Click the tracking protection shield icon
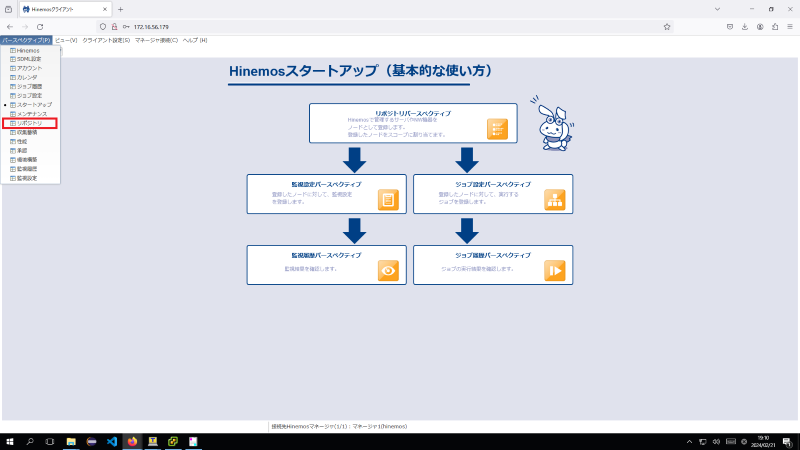Viewport: 800px width, 450px height. [x=103, y=27]
